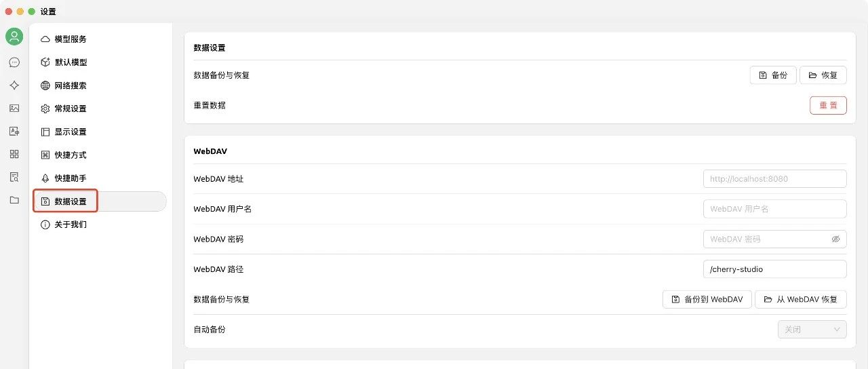868x369 pixels.
Task: Click 从 WebDAV 恢复 button
Action: coord(800,299)
